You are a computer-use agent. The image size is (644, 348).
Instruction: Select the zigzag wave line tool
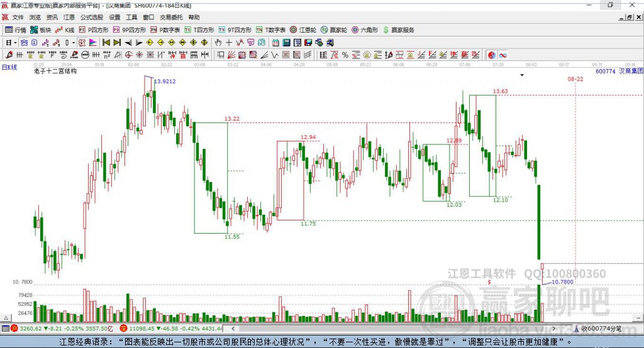pyautogui.click(x=274, y=55)
